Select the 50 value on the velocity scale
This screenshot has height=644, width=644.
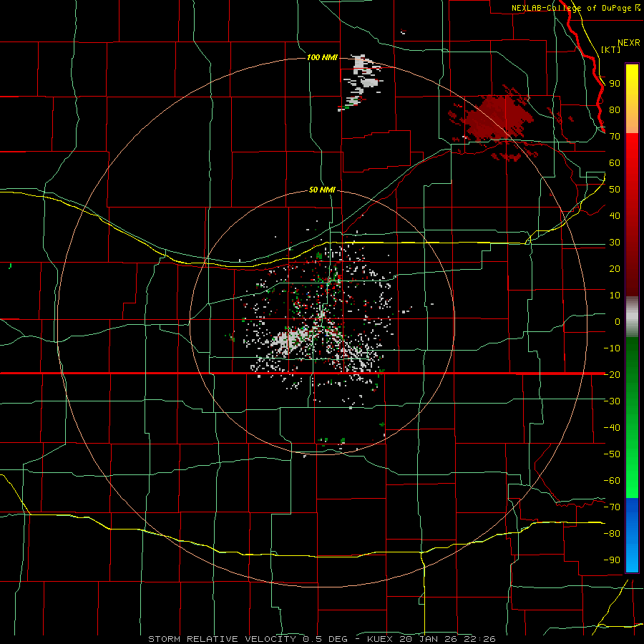(615, 190)
